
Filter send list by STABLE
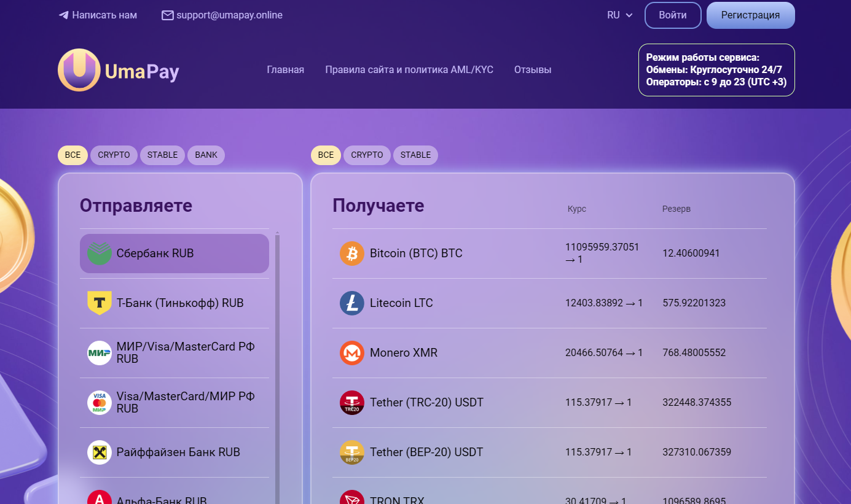(162, 155)
